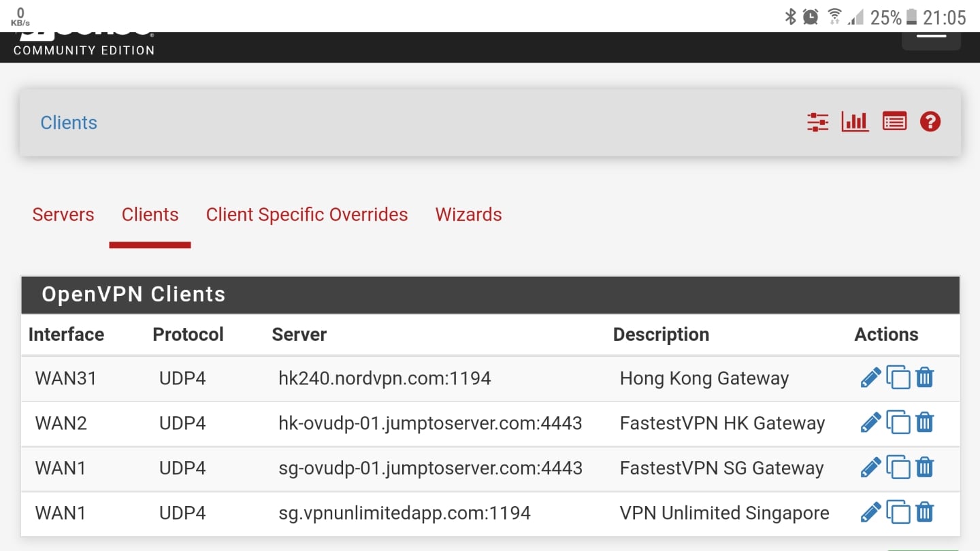Tap the alarm clock status icon
The image size is (980, 551).
click(811, 17)
